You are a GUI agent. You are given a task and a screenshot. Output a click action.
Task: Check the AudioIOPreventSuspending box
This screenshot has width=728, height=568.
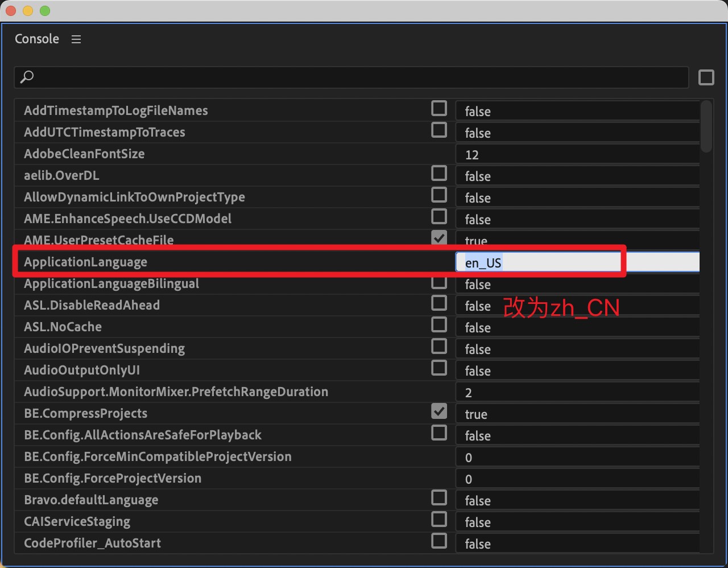[439, 346]
